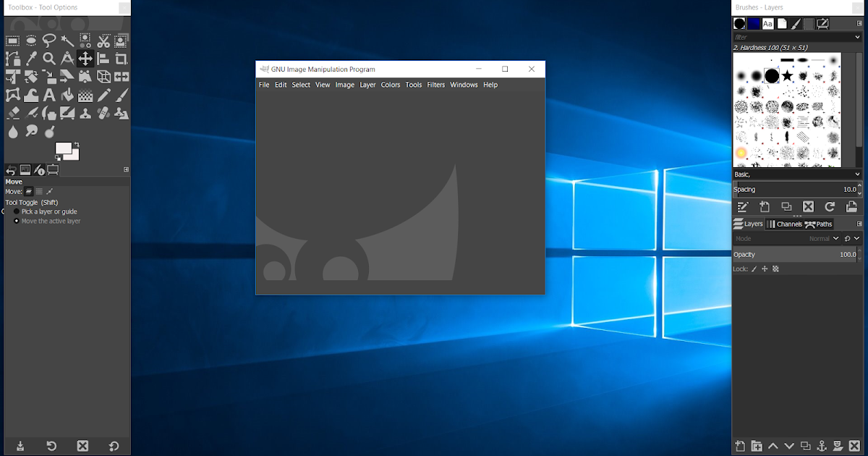Open a new brush with the New Brush icon
Screen dimensions: 868x456
[765, 206]
